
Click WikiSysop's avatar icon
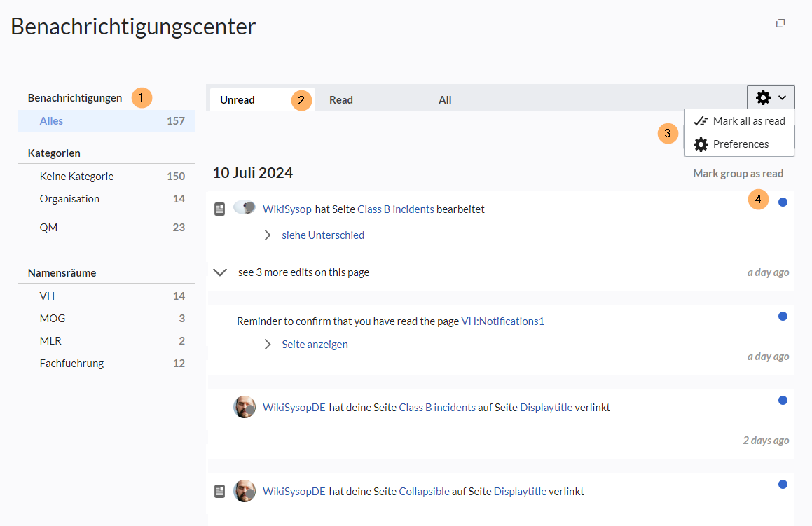pos(244,207)
